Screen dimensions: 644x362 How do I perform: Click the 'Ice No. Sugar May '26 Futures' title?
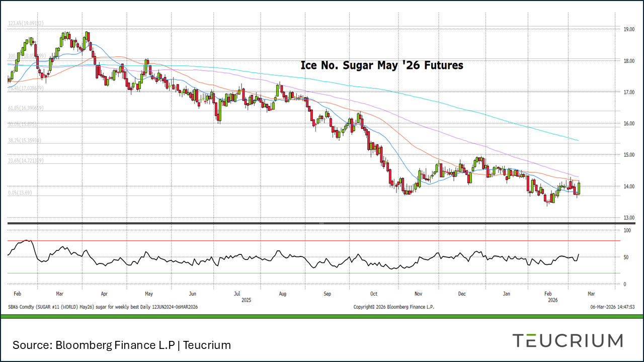coord(381,65)
